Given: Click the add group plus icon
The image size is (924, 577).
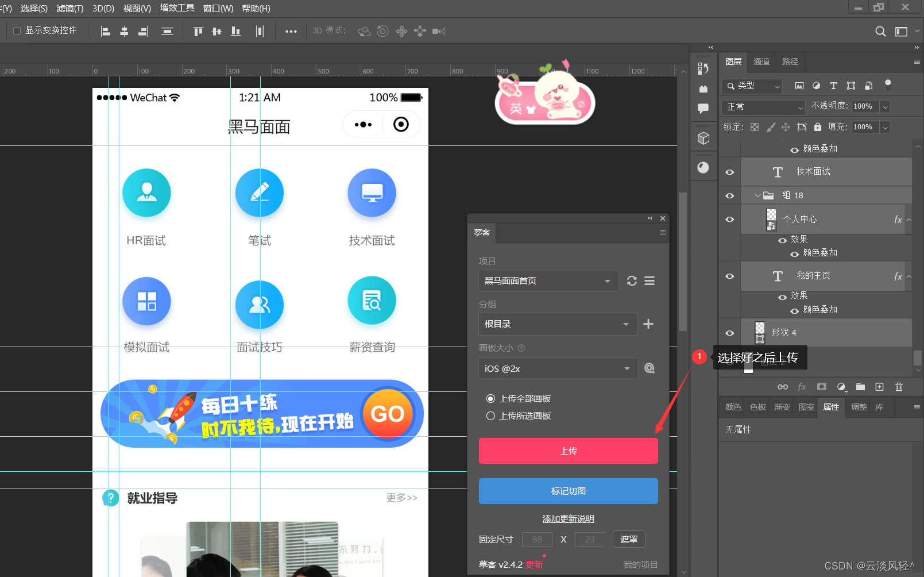Looking at the screenshot, I should tap(648, 324).
